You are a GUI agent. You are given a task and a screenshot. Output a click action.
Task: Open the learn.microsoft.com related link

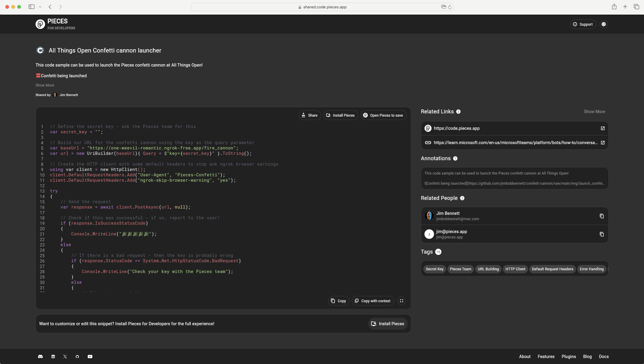tap(516, 143)
